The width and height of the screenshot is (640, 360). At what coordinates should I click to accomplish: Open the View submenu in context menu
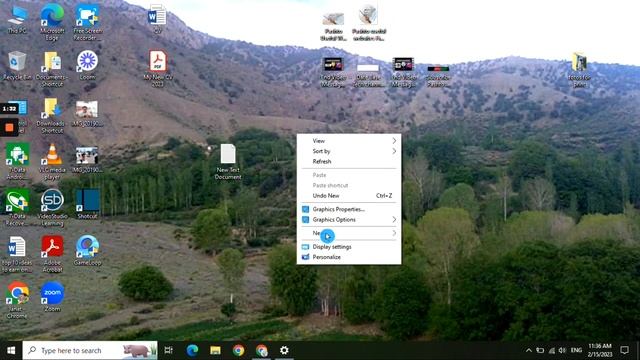[349, 141]
